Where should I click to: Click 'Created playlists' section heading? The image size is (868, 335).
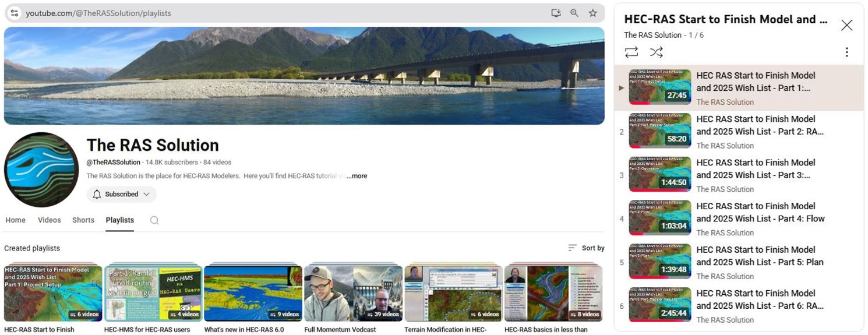point(32,248)
